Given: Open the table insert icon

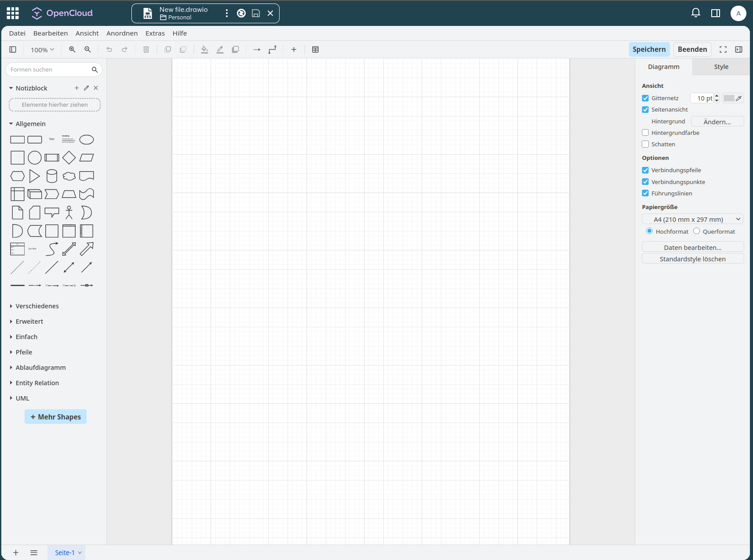Looking at the screenshot, I should [x=315, y=50].
